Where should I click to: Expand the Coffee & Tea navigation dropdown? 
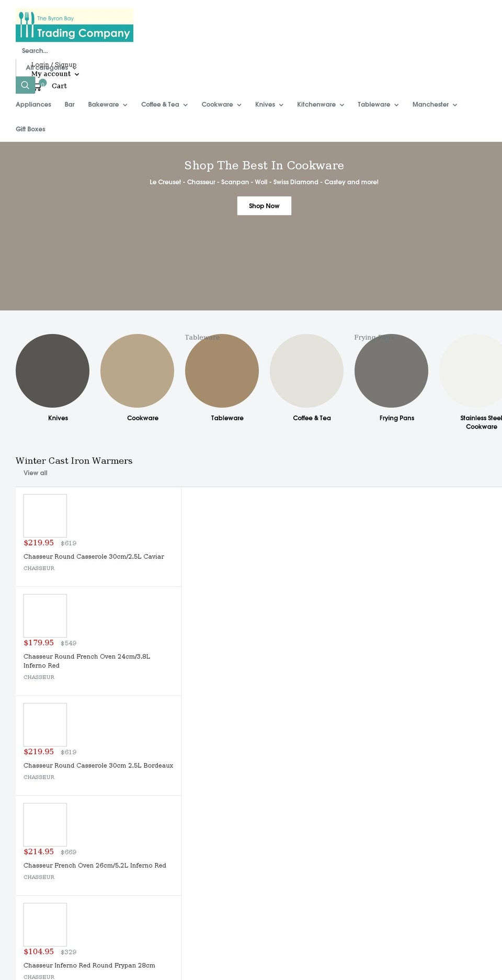[x=164, y=105]
